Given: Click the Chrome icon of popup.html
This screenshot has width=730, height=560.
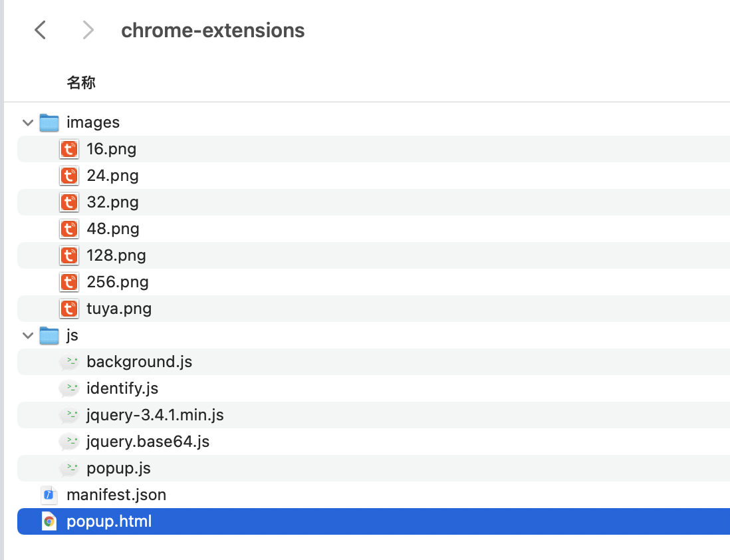Looking at the screenshot, I should [49, 521].
